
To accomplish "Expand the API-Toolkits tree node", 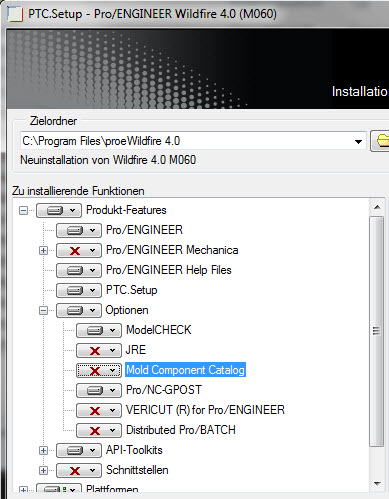I will pos(43,451).
